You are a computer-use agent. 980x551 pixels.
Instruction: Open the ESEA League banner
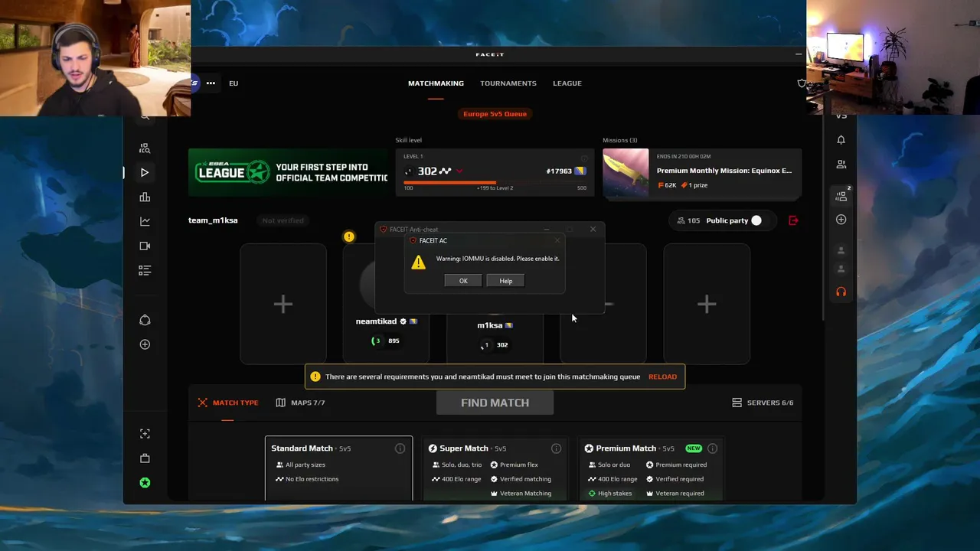click(288, 172)
